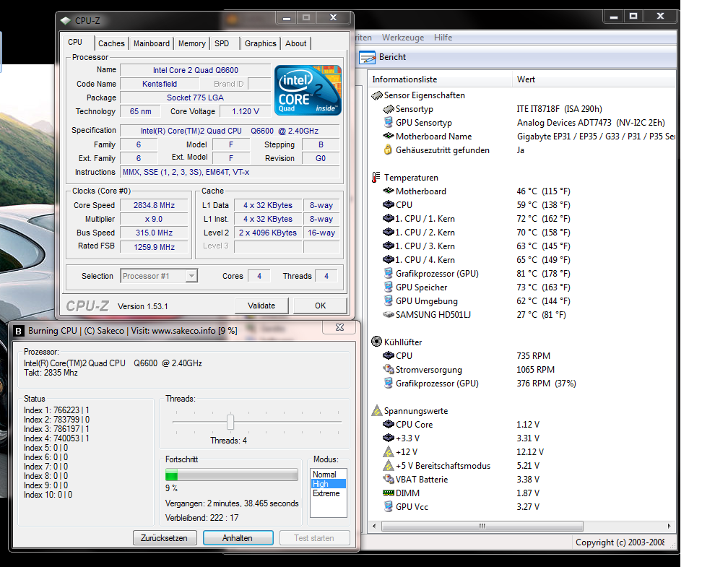Click the Spannungswerte warning icon
The width and height of the screenshot is (728, 567).
pyautogui.click(x=376, y=410)
